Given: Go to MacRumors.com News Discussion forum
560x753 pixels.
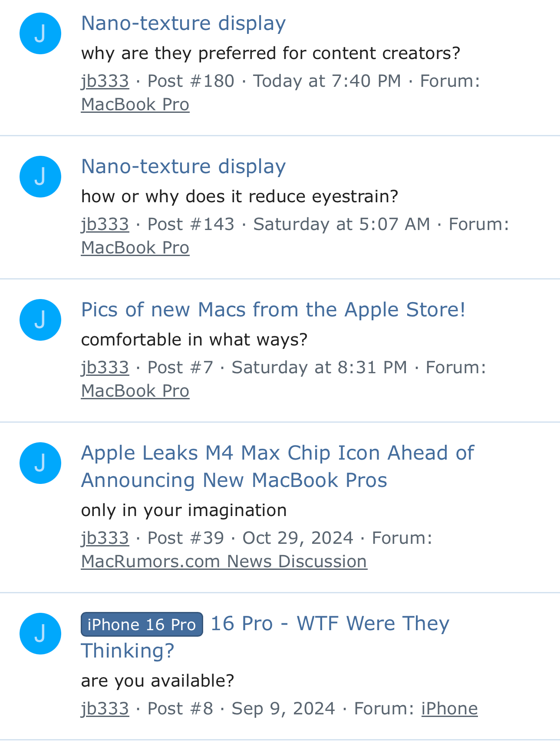Looking at the screenshot, I should click(x=224, y=562).
